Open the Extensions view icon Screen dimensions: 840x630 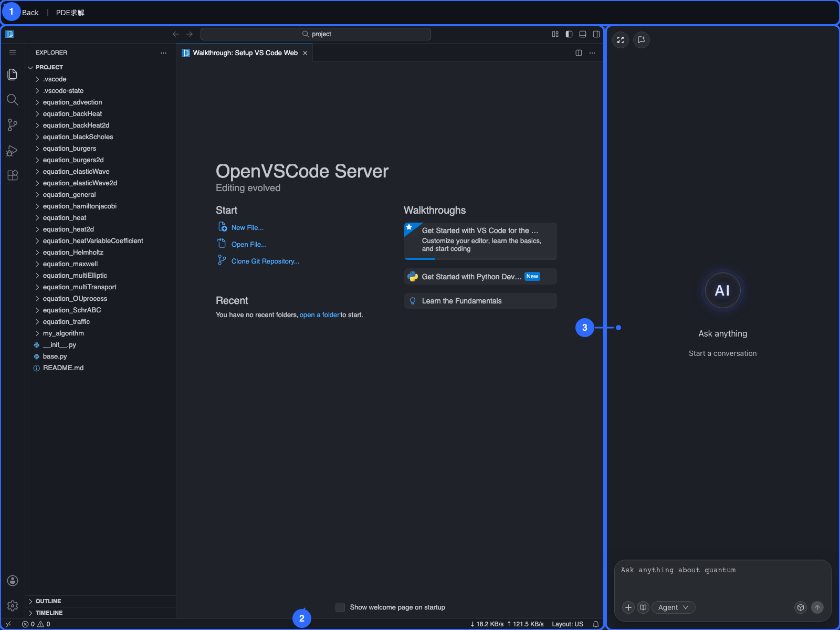(x=13, y=175)
